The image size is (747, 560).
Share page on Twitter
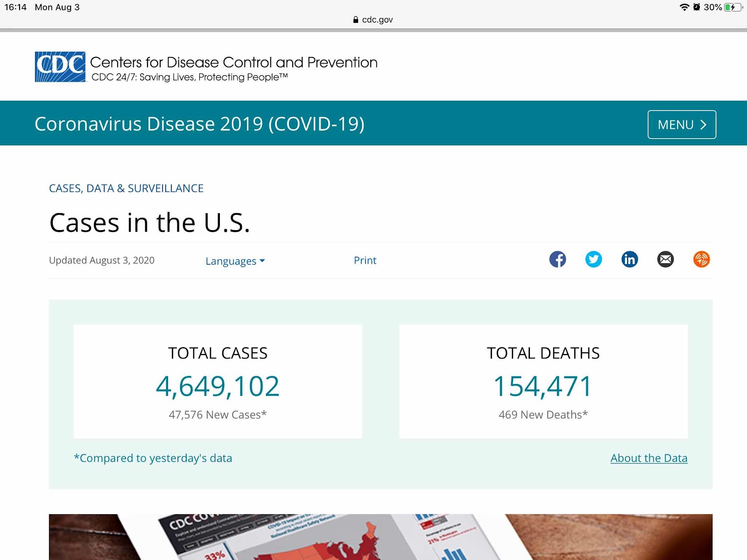pyautogui.click(x=593, y=259)
